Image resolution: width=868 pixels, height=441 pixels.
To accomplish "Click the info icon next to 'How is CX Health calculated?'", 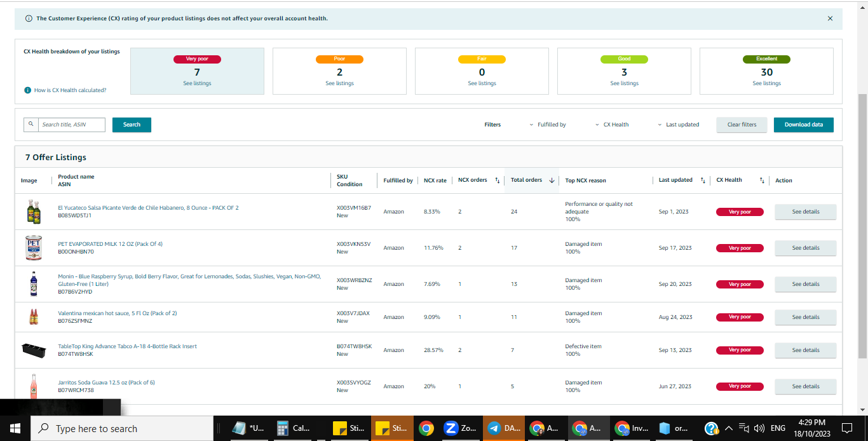I will coord(27,90).
